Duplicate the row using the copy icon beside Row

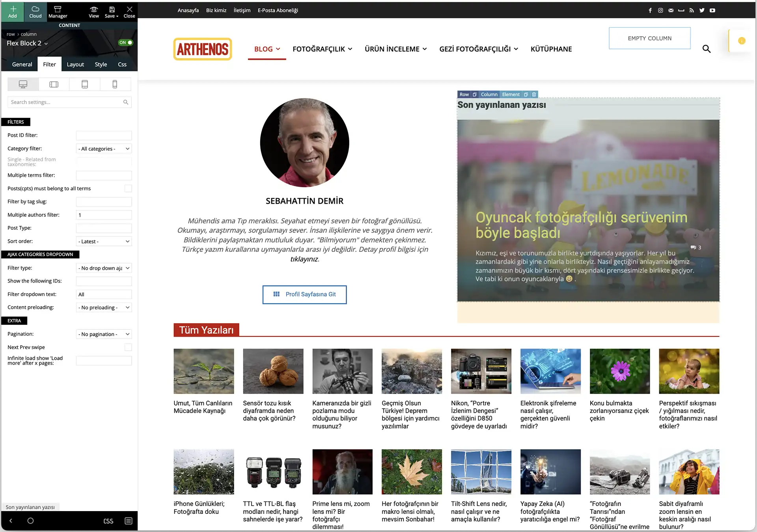click(x=475, y=95)
